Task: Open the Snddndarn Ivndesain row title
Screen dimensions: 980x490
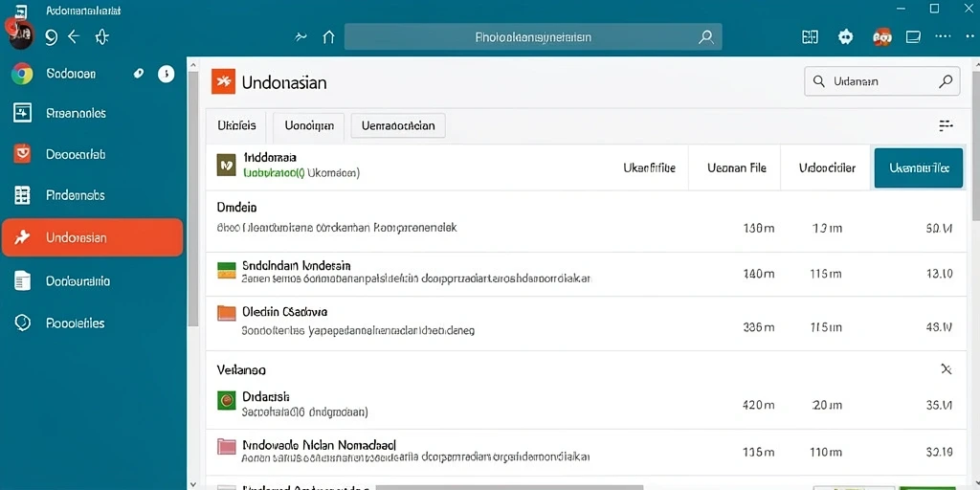Action: (297, 266)
